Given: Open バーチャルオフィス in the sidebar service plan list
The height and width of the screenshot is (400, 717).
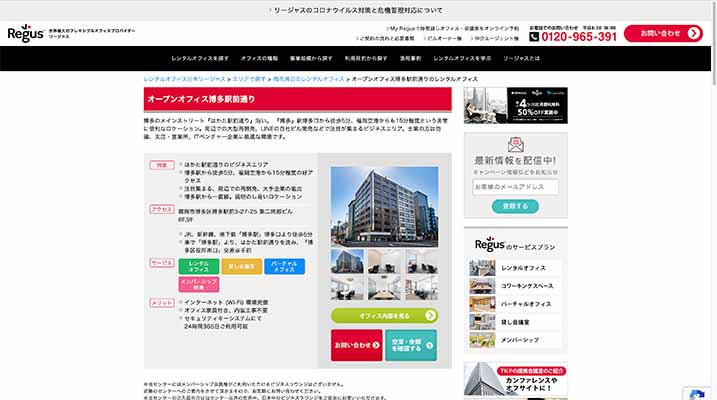Looking at the screenshot, I should (515, 304).
